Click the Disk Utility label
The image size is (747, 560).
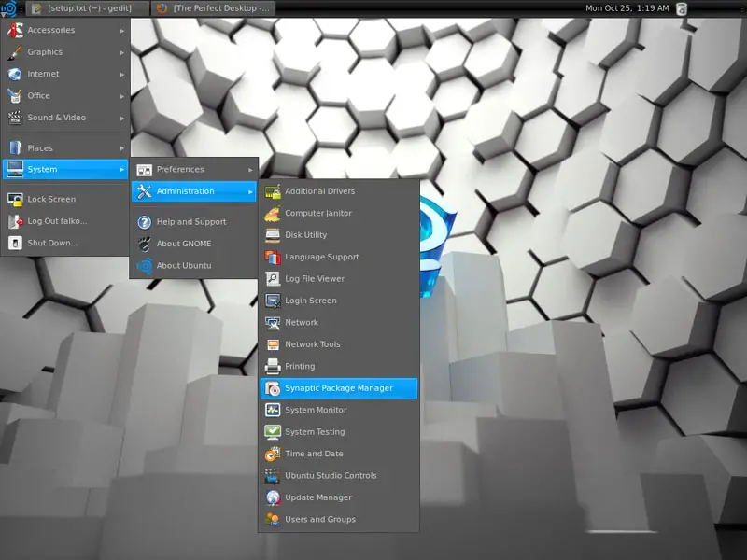[306, 235]
